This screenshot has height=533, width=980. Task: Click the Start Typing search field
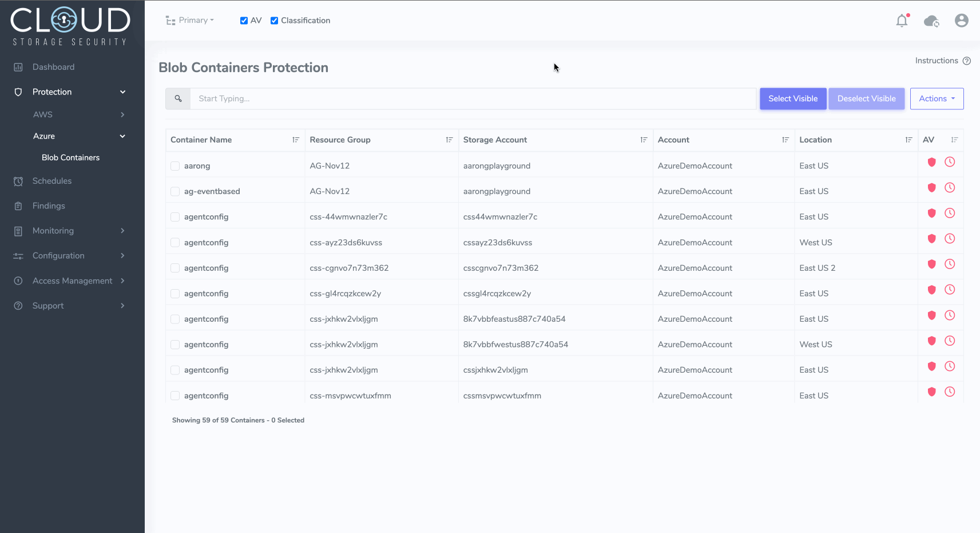(473, 98)
